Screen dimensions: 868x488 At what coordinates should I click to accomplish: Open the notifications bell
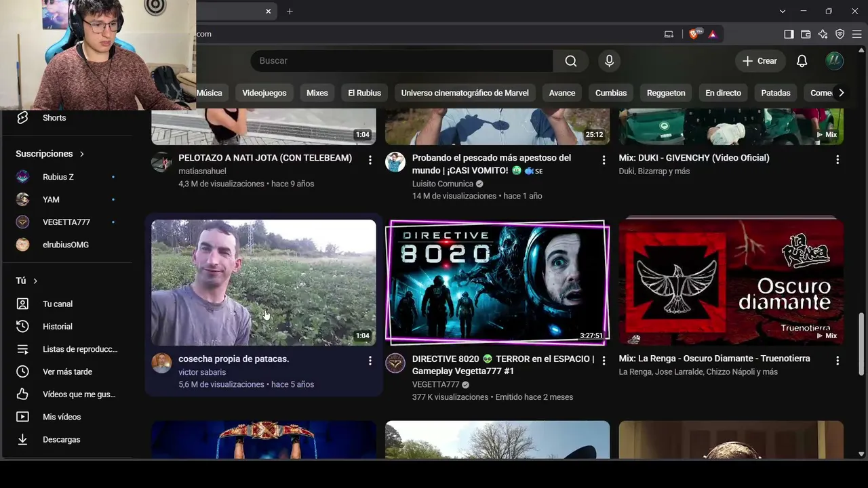pos(802,61)
